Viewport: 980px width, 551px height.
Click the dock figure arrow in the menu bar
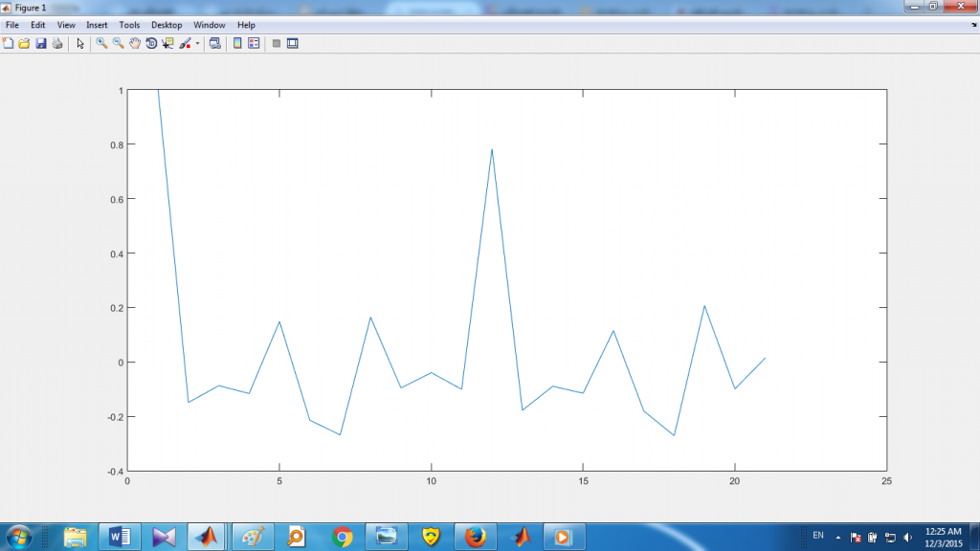[973, 25]
